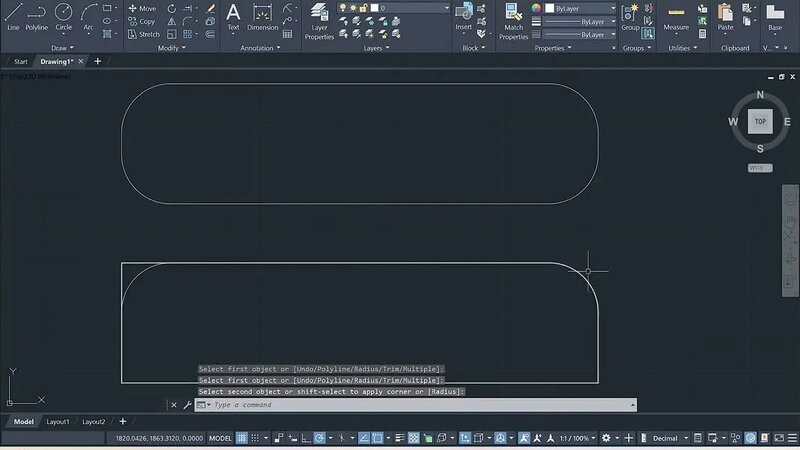Click the Erase tool icon

pyautogui.click(x=210, y=8)
